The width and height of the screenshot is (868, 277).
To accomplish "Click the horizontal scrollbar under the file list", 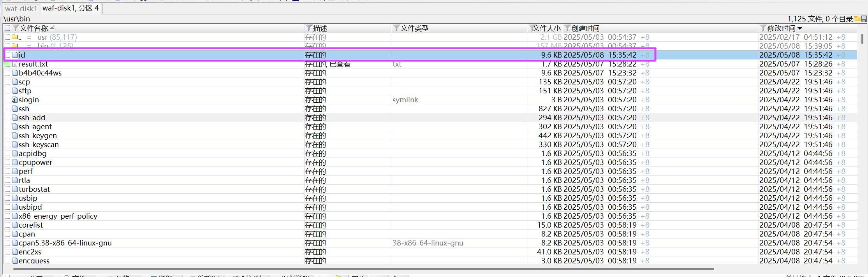I will (363, 269).
